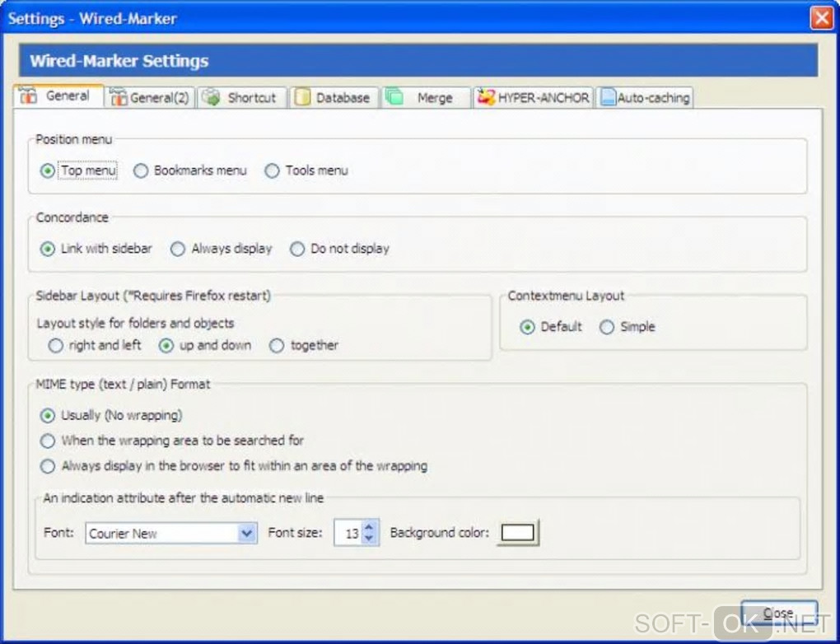Screen dimensions: 840x644
Task: Select Simple contextmenu layout
Action: click(x=628, y=327)
